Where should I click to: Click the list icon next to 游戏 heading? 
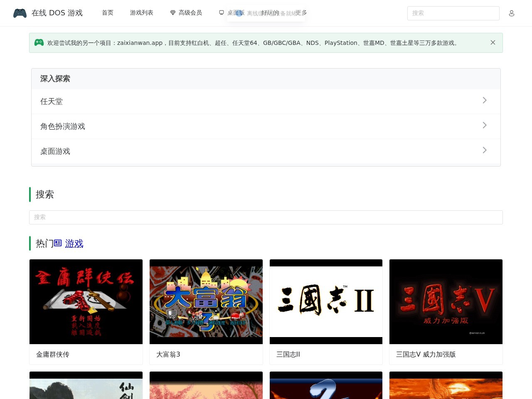pyautogui.click(x=58, y=243)
